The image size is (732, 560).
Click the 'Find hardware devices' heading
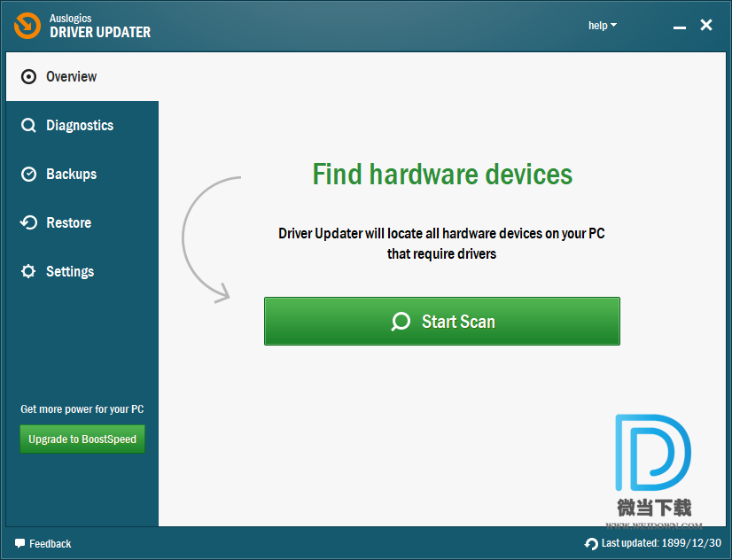point(442,175)
